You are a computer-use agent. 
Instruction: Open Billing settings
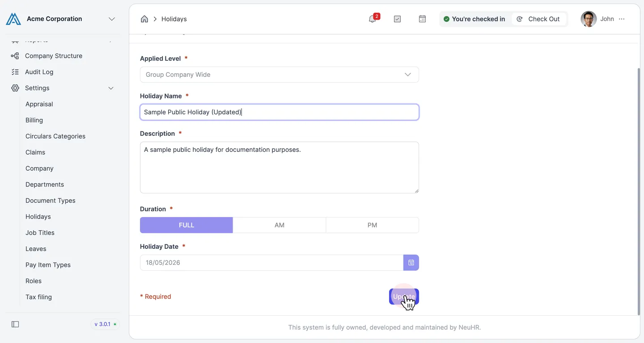pyautogui.click(x=34, y=120)
